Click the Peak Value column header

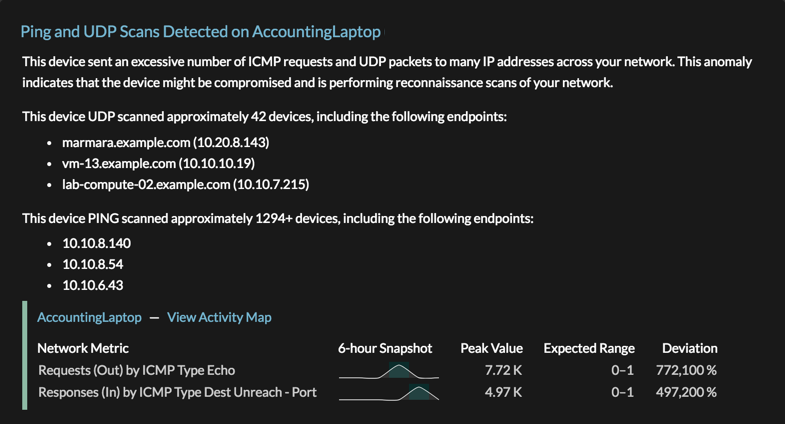492,348
